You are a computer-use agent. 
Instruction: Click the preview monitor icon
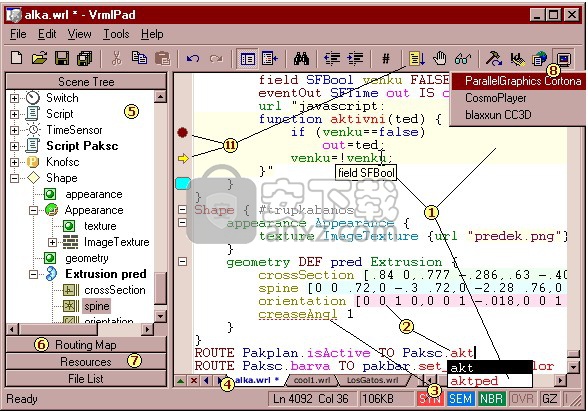564,59
